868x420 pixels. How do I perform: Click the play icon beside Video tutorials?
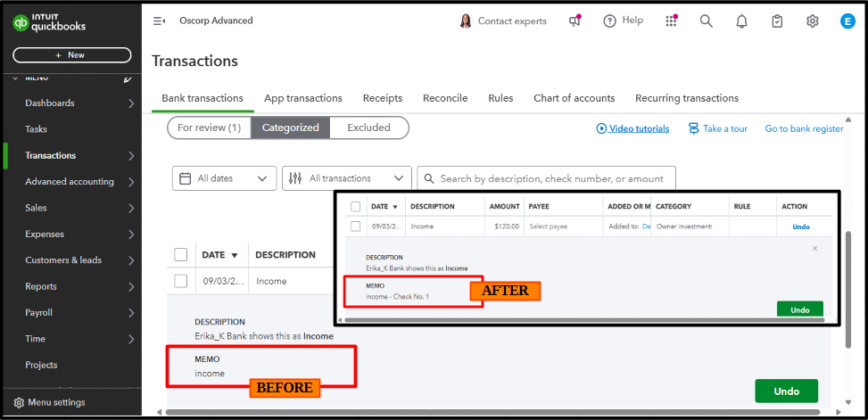(602, 128)
